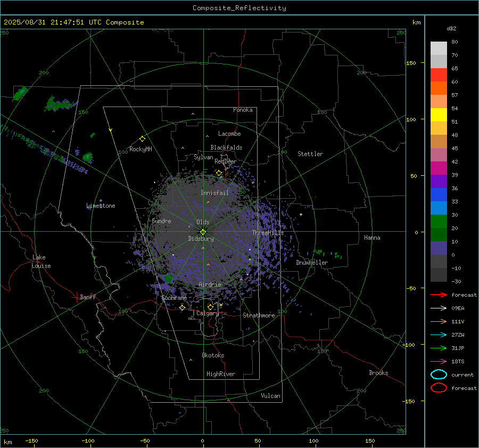
Task: Click the Composite_Reflectivity title
Action: (240, 8)
